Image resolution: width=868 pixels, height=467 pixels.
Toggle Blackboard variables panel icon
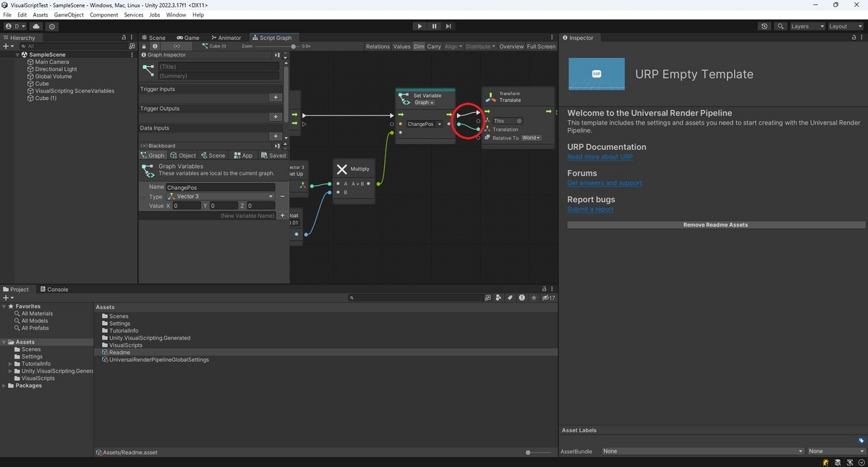click(178, 46)
